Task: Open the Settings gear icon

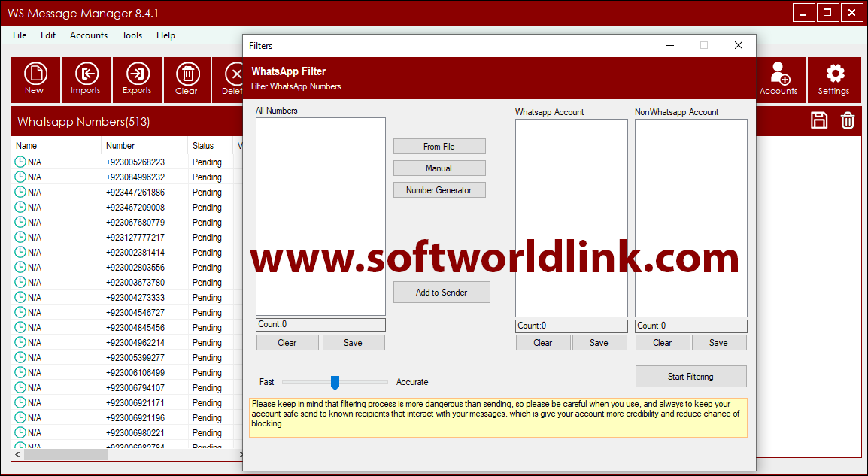Action: click(834, 80)
